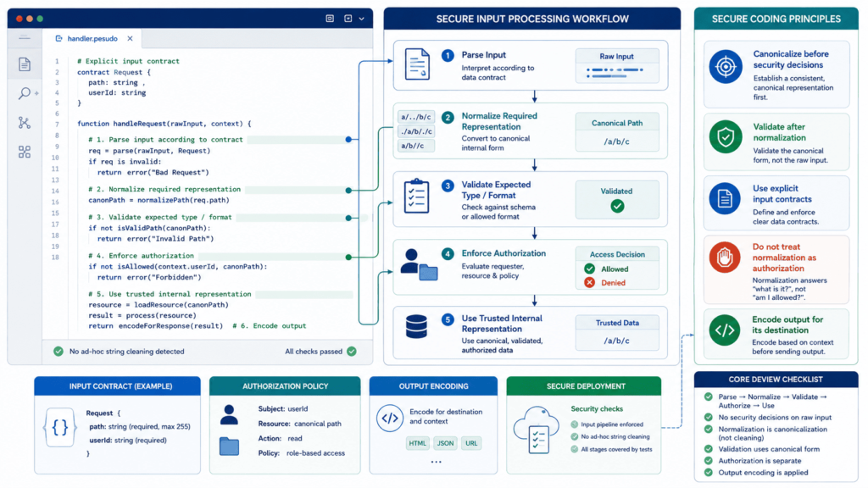Click the panel layout icon beside the chevron

(x=348, y=19)
